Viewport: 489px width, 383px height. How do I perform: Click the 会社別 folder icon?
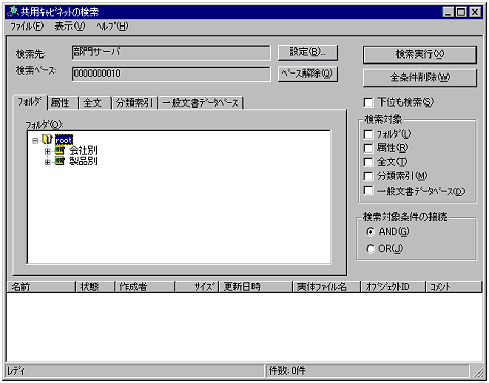click(x=59, y=150)
